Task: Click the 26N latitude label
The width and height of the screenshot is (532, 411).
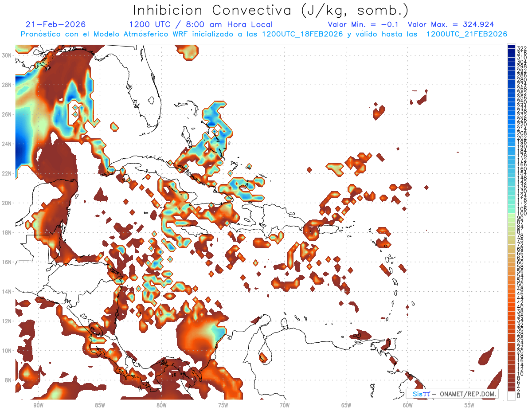Action: coord(6,114)
